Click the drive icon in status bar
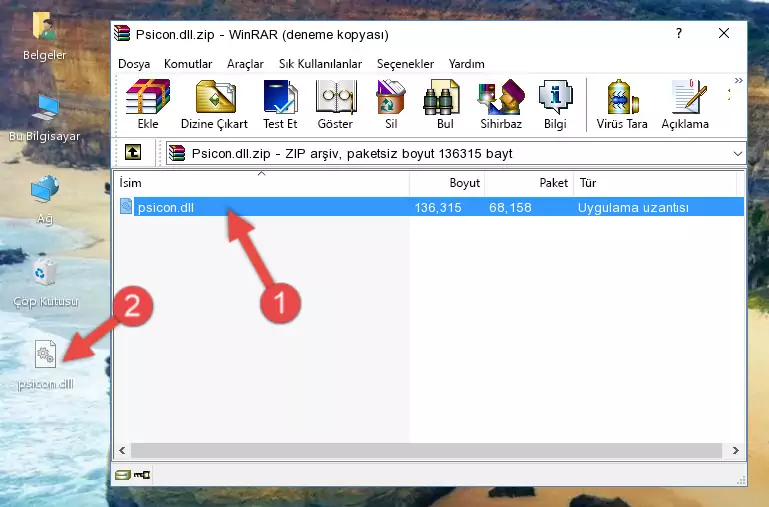769x507 pixels. [x=123, y=475]
